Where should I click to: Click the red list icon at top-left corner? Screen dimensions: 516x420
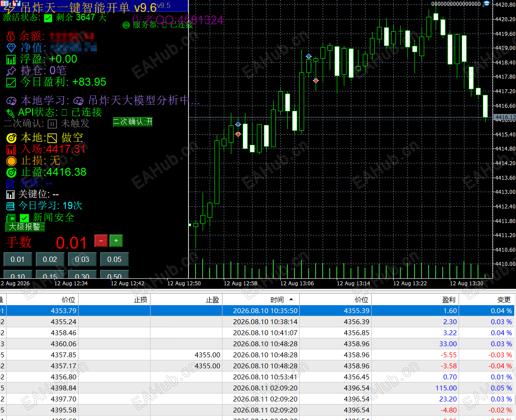(4, 3)
